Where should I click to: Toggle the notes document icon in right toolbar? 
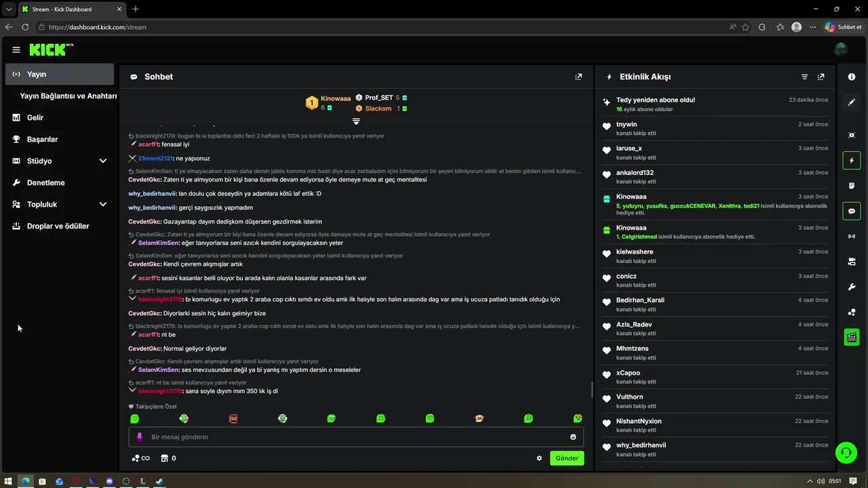click(x=852, y=186)
